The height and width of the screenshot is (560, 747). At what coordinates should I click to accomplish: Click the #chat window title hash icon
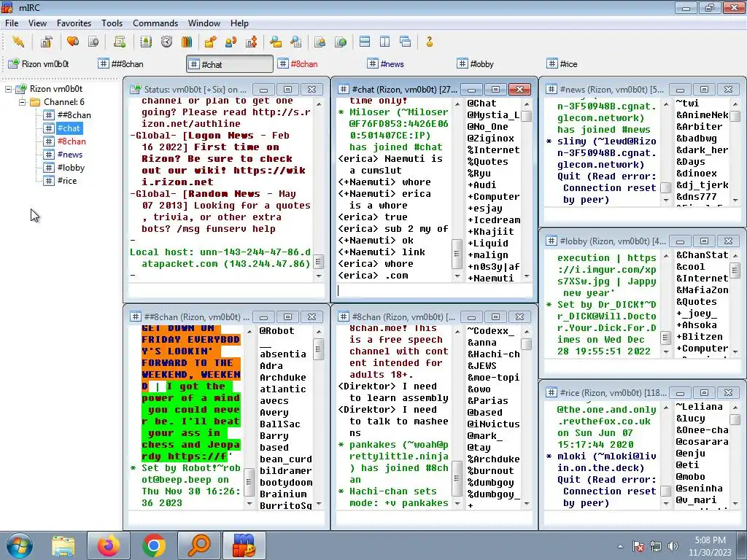point(344,89)
